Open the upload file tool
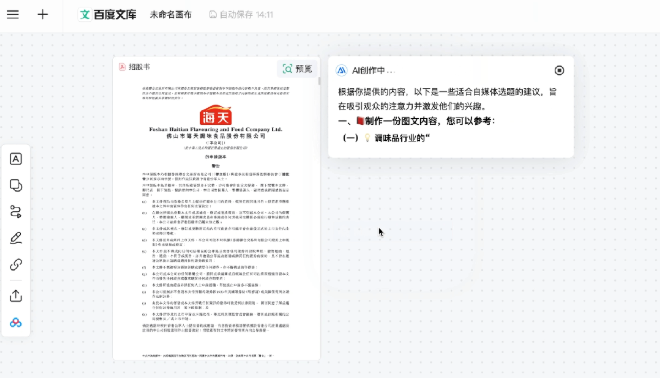The width and height of the screenshot is (661, 378). coord(16,296)
